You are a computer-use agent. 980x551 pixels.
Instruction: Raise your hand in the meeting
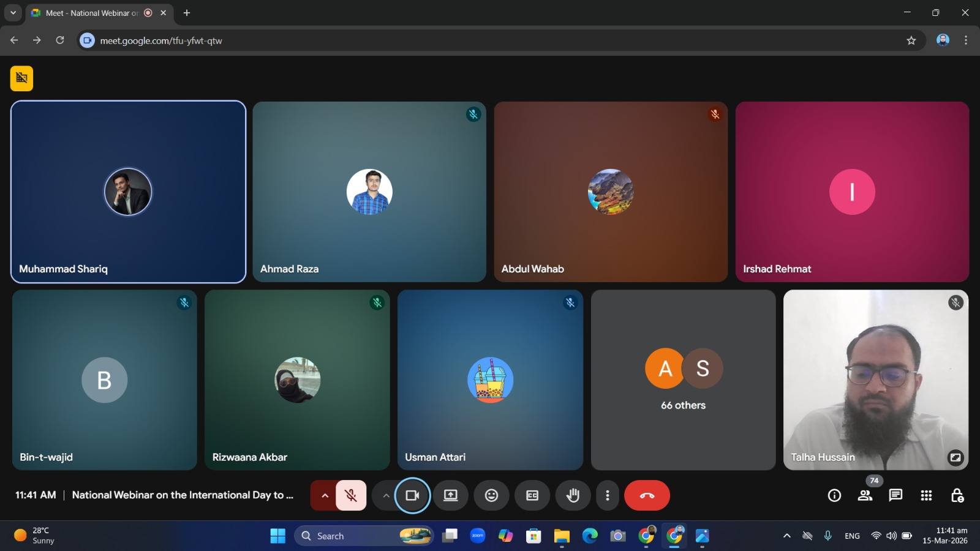pyautogui.click(x=573, y=495)
